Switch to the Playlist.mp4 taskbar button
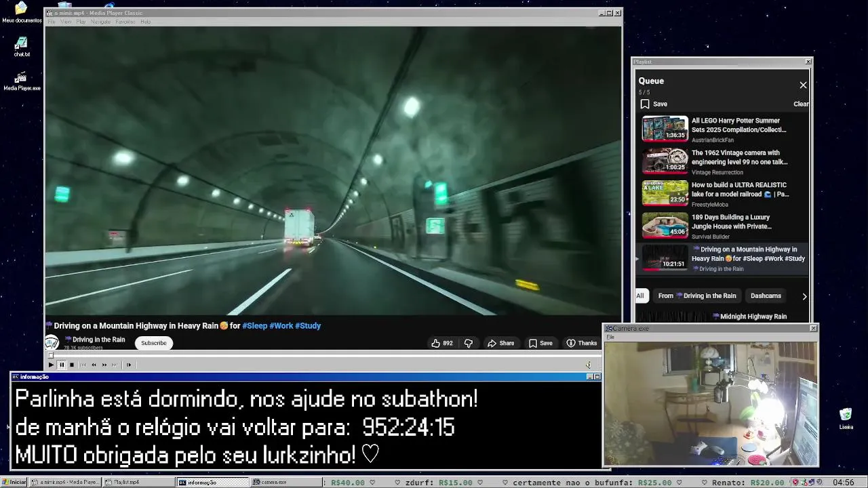 138,482
